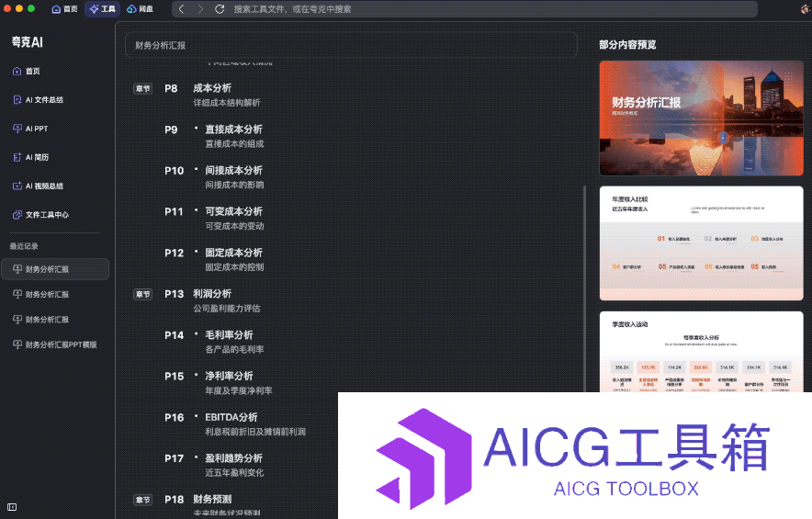
Task: Select 直接成本的组成 subtitle
Action: coord(234,143)
